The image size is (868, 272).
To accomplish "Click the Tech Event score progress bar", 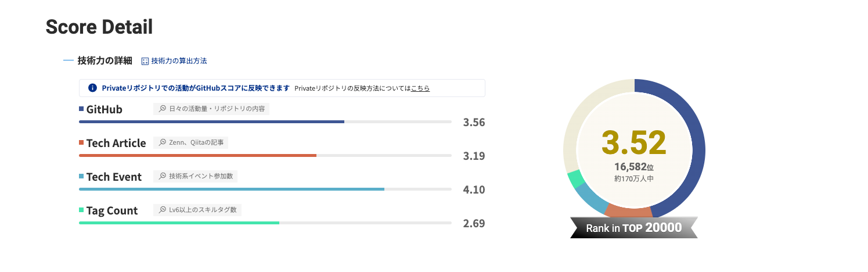I will [265, 189].
